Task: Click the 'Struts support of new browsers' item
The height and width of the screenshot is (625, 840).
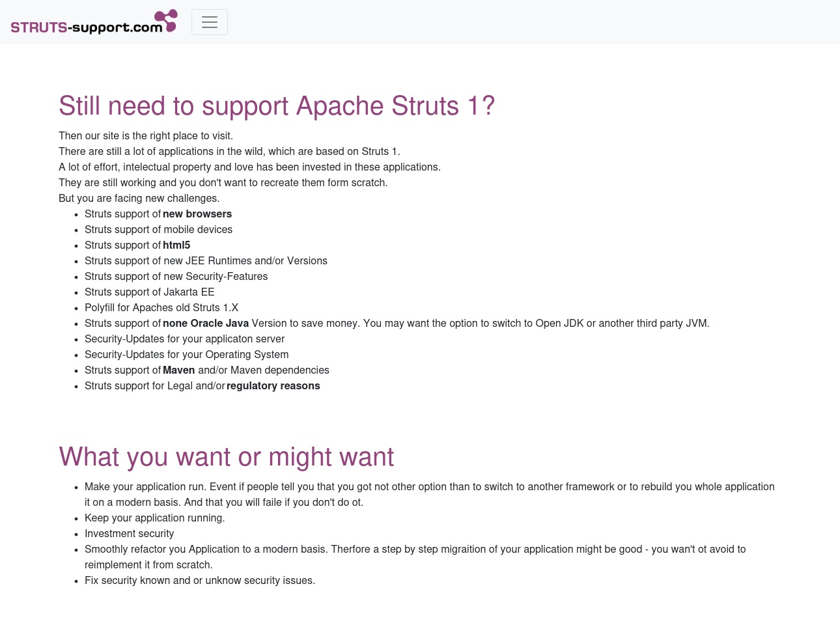Action: 158,214
